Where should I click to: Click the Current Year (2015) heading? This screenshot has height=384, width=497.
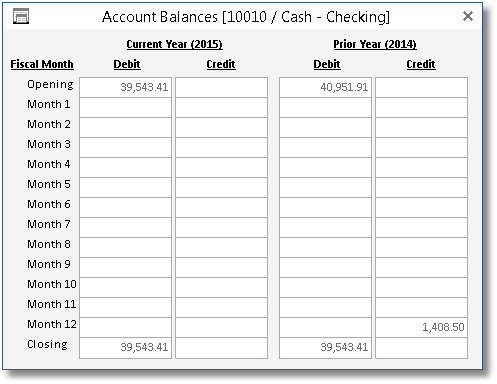tap(174, 44)
